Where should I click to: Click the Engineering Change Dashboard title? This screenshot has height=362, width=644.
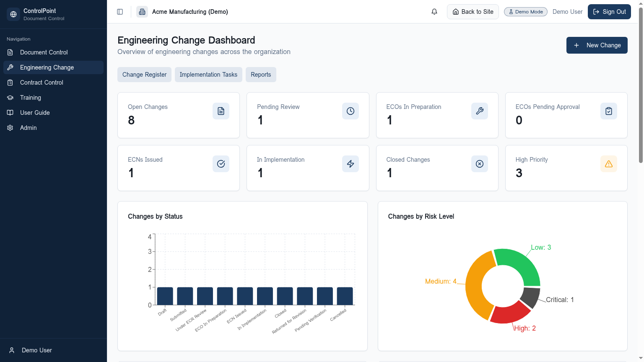186,40
